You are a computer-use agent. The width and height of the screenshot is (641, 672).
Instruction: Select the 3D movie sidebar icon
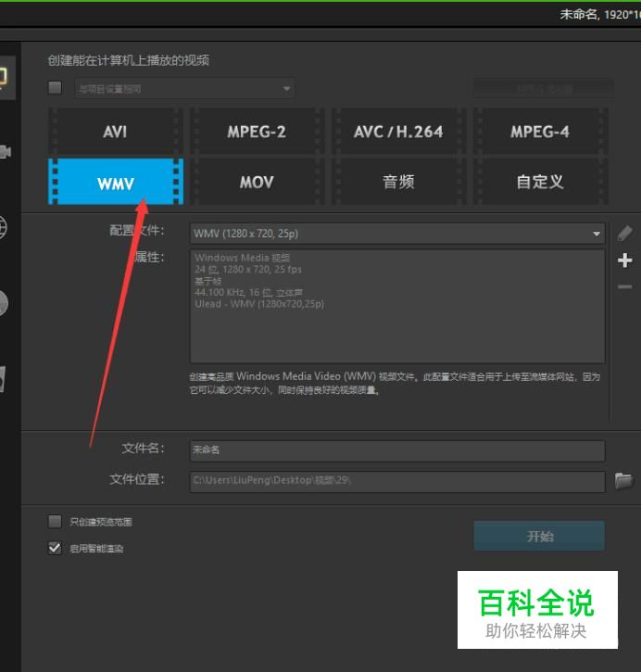coord(3,380)
